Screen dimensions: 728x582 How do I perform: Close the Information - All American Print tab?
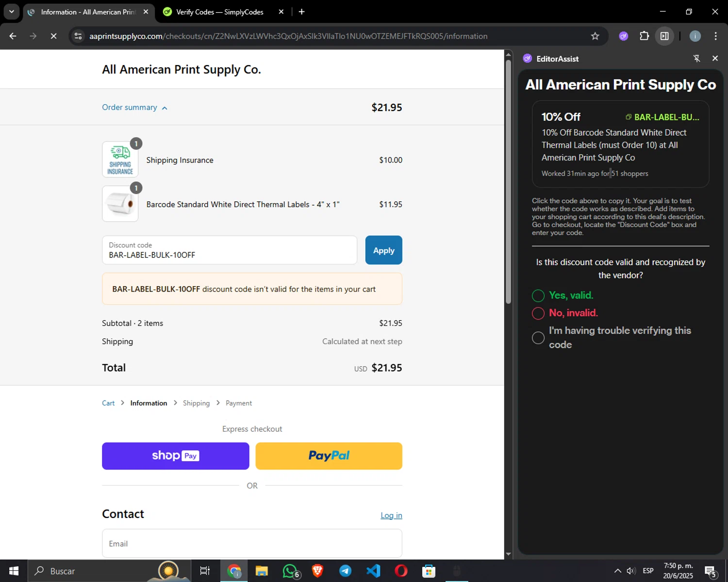click(x=146, y=12)
